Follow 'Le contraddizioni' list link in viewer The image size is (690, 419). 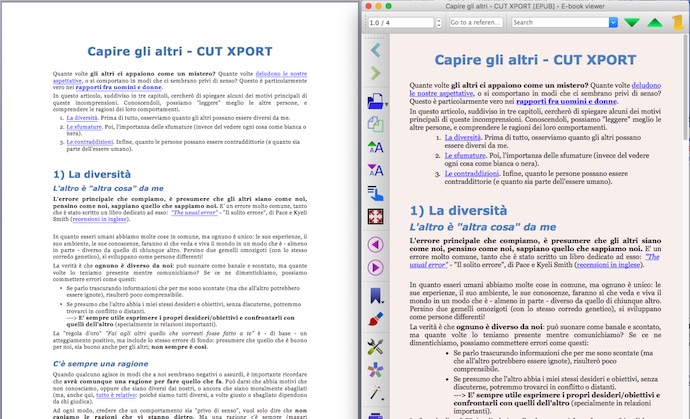click(472, 174)
